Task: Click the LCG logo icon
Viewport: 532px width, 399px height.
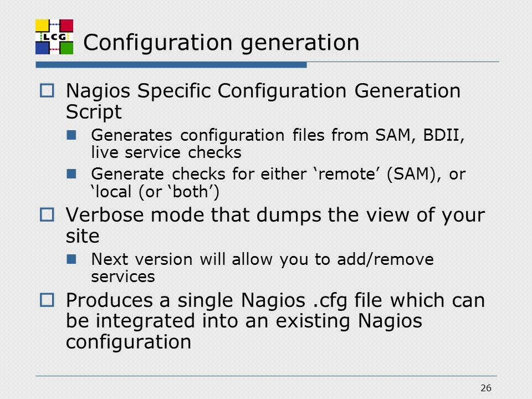Action: [x=54, y=37]
